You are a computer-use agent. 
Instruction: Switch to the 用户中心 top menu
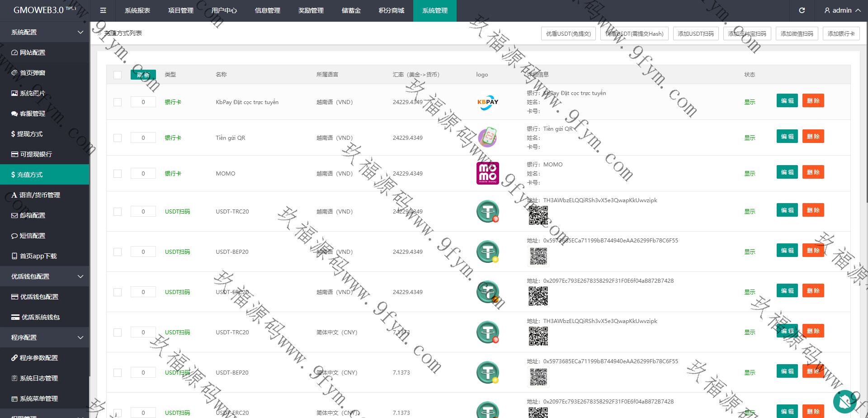(224, 10)
